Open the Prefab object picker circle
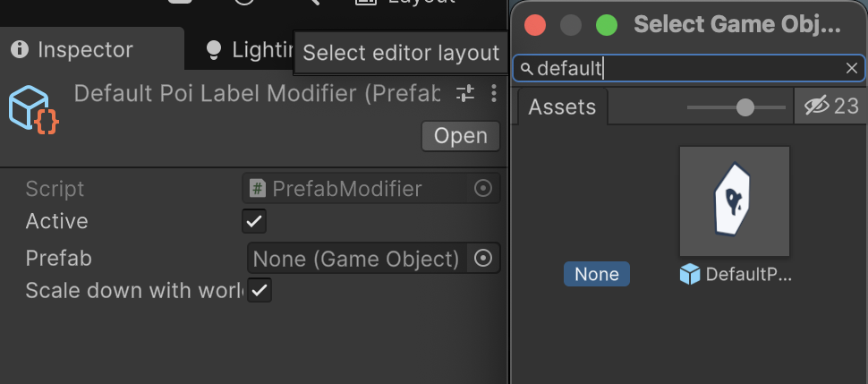The image size is (868, 384). pyautogui.click(x=483, y=258)
